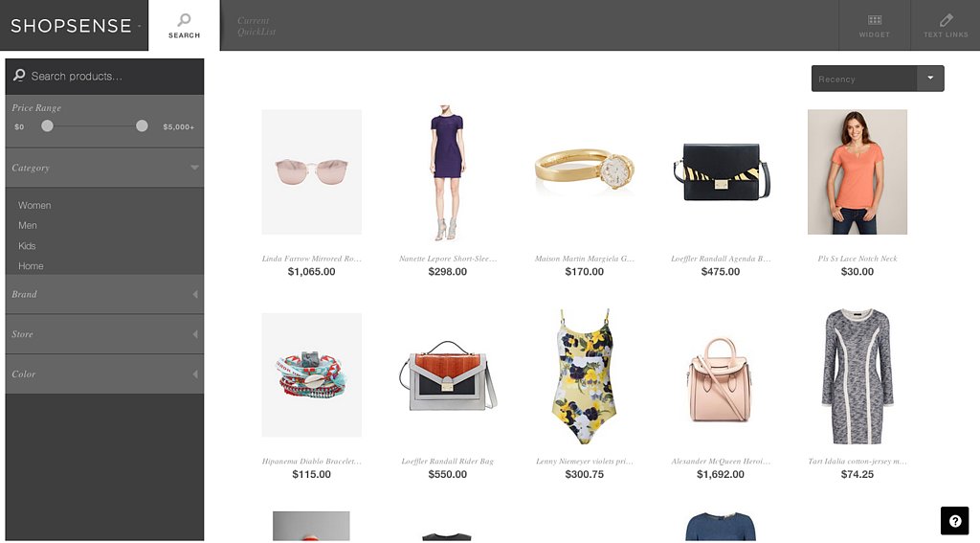
Task: Click the search magnifier icon in sidebar
Action: (19, 75)
